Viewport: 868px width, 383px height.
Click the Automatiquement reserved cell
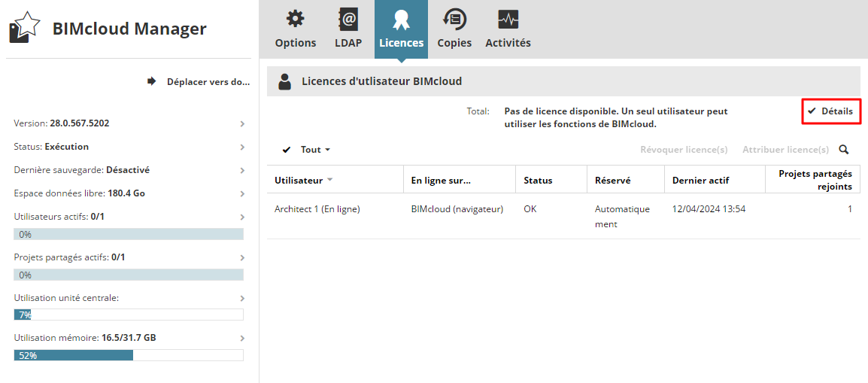pos(622,217)
